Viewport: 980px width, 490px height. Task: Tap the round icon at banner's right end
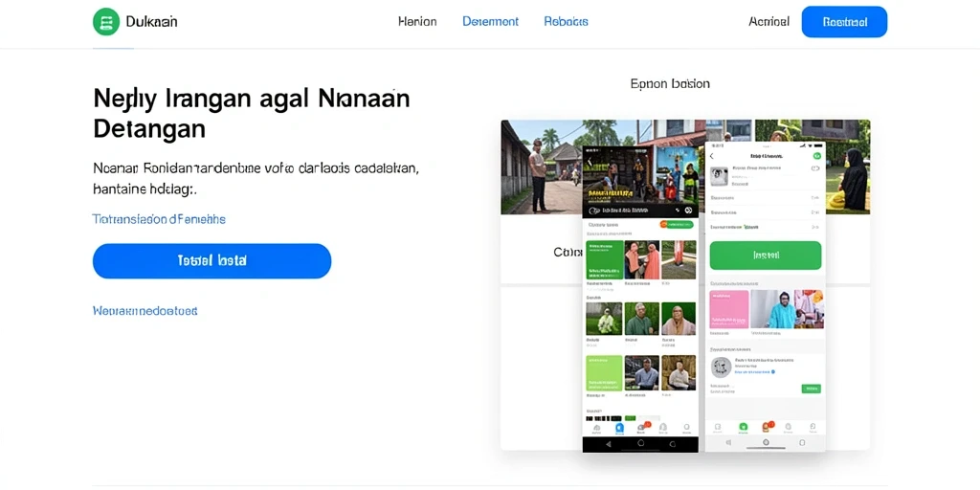coord(688,211)
